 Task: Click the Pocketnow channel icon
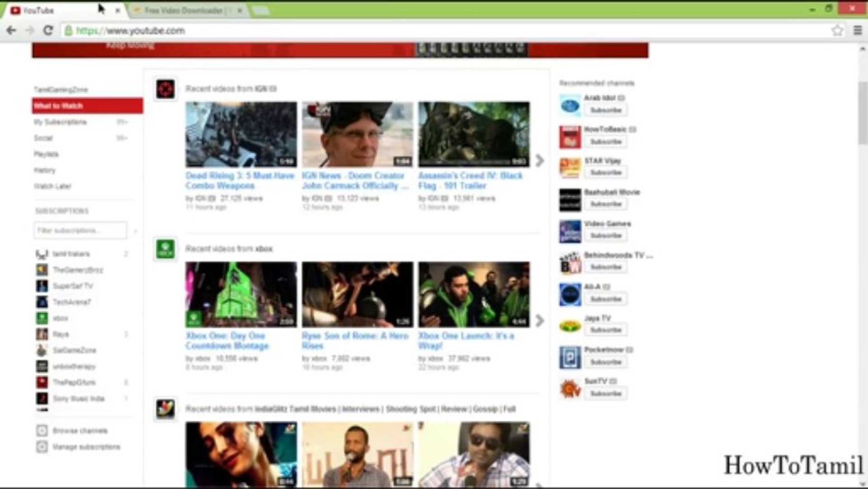[x=570, y=357]
